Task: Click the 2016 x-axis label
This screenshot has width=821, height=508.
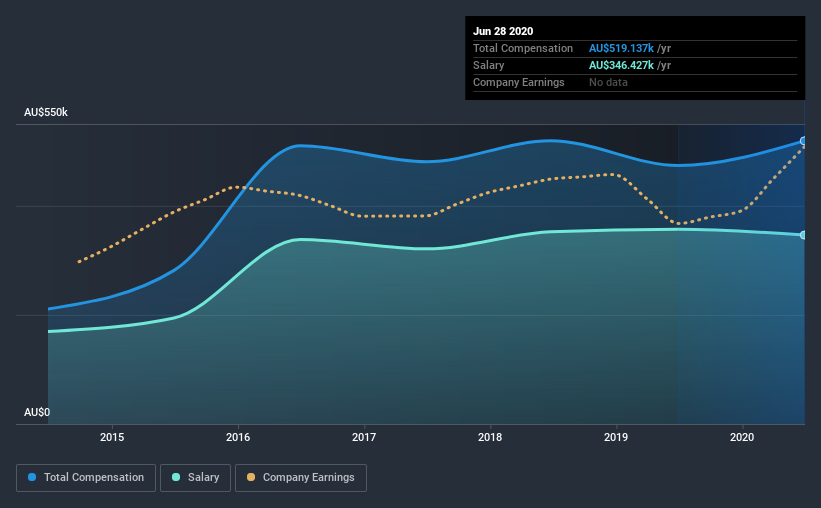Action: (x=238, y=437)
